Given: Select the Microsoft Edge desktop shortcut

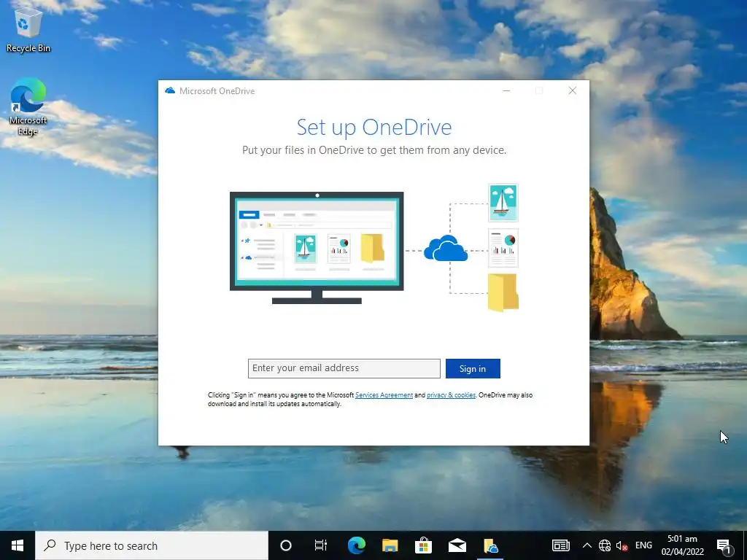Looking at the screenshot, I should tap(28, 106).
